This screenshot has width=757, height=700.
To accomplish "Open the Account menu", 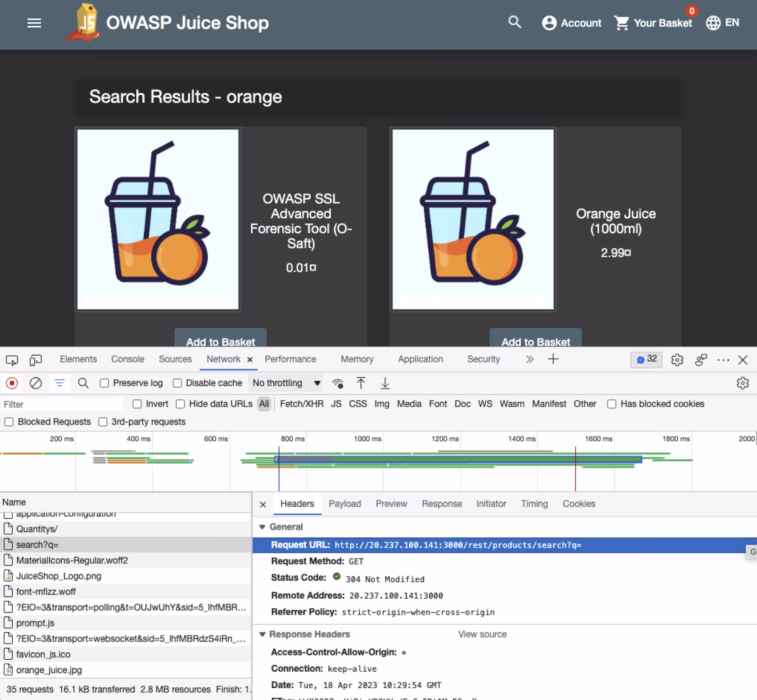I will click(571, 23).
